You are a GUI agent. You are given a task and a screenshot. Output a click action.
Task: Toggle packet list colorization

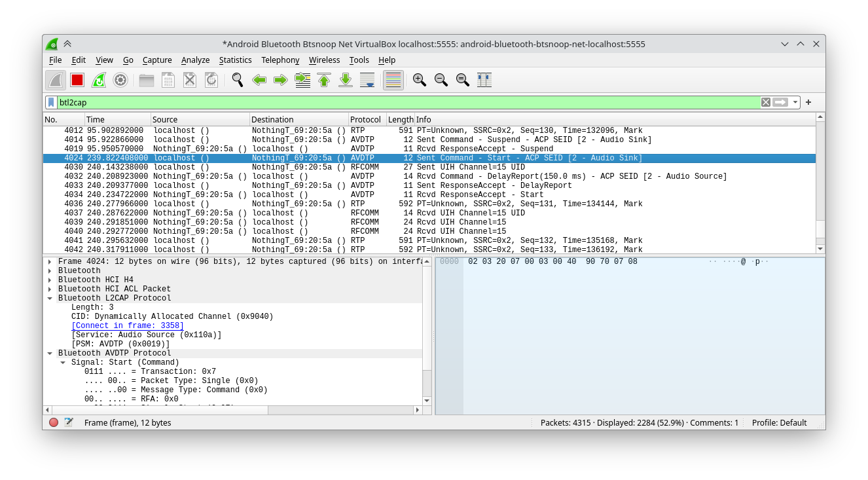pos(393,80)
